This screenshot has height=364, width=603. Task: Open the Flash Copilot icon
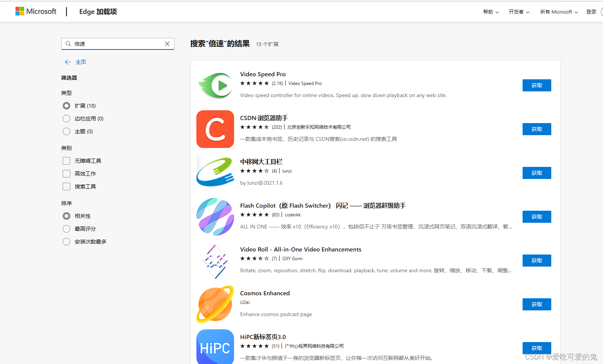[215, 217]
